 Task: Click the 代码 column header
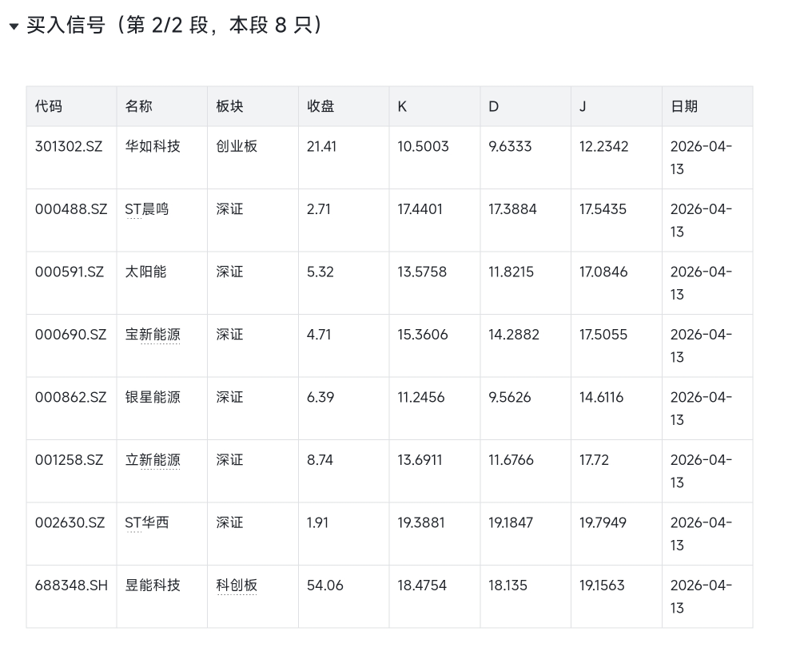click(49, 106)
